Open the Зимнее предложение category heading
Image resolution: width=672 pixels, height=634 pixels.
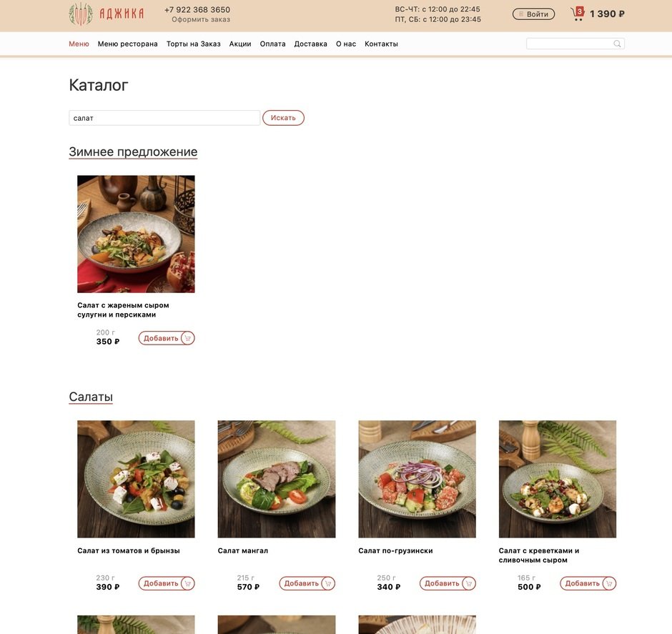click(x=133, y=152)
